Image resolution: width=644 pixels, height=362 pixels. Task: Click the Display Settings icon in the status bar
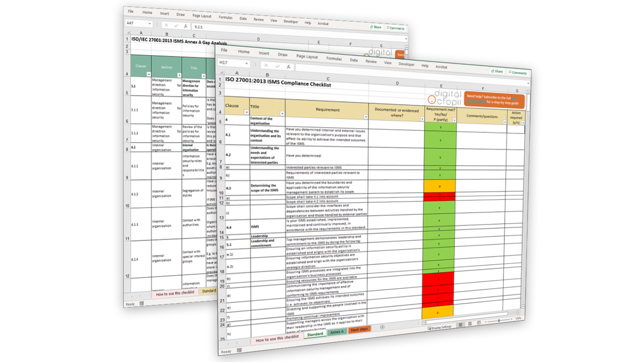[440, 327]
